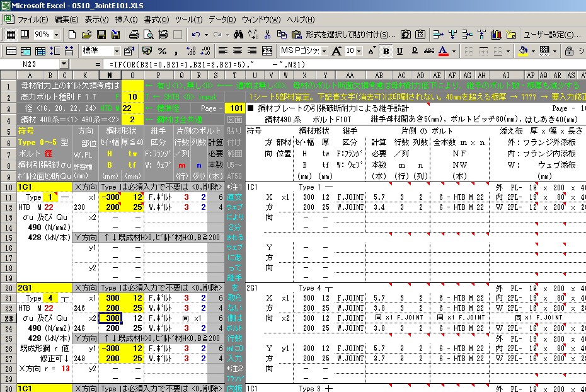Click the Cut scissors icon
Image resolution: width=586 pixels, height=392 pixels.
268,35
